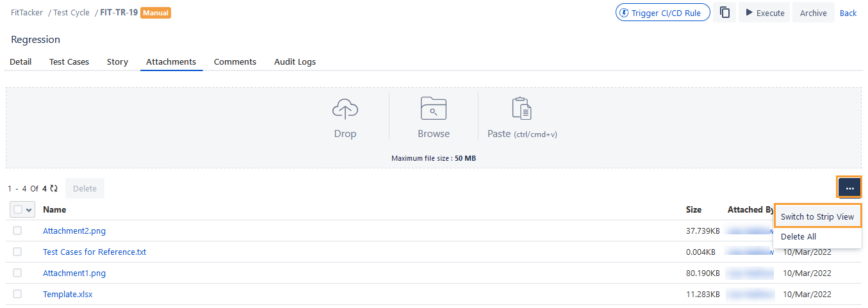Screen dimensions: 868x308
Task: Click the Paste (ctrl/cmd+v) label
Action: (x=523, y=134)
